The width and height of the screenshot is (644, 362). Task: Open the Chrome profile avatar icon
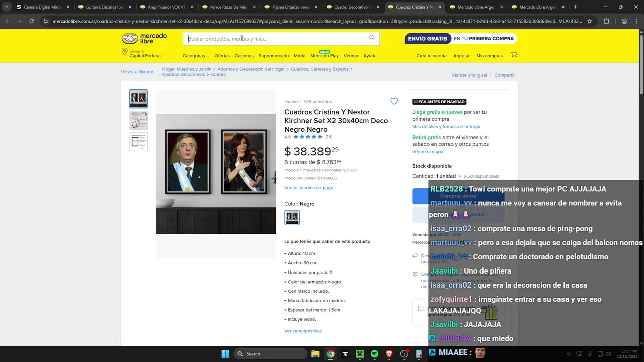[624, 21]
